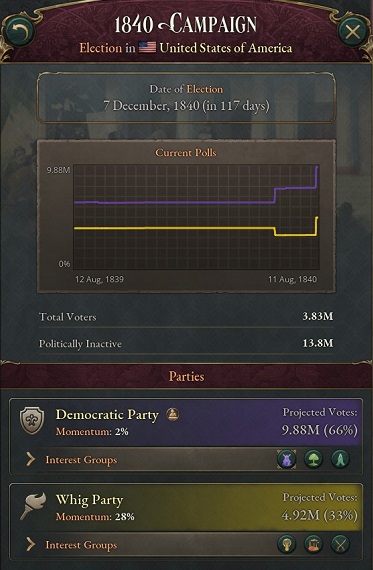Open the United States of America link
Viewport: 373px width, 570px height.
pos(226,48)
